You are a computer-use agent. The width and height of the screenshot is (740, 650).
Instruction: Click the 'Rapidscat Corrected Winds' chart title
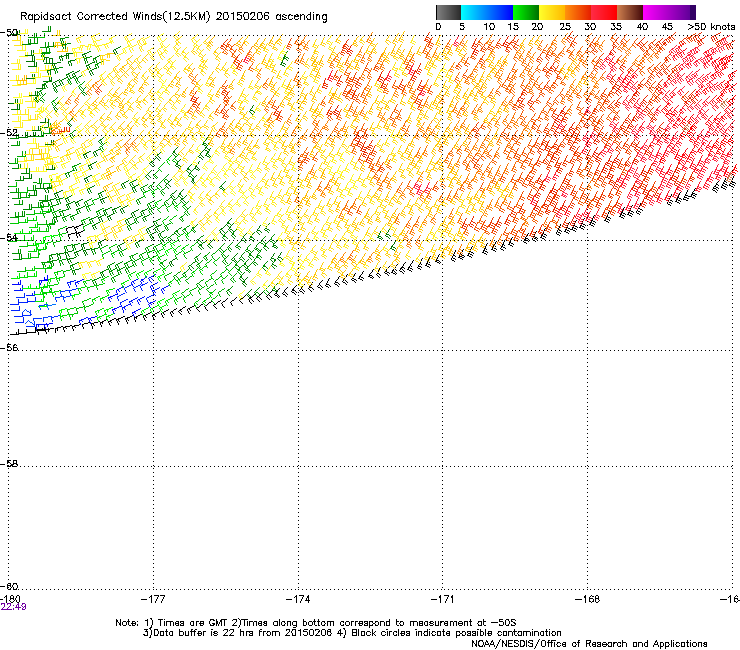tap(115, 17)
